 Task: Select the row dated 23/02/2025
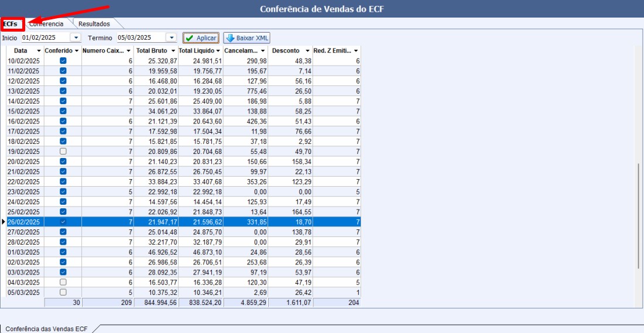(x=23, y=191)
